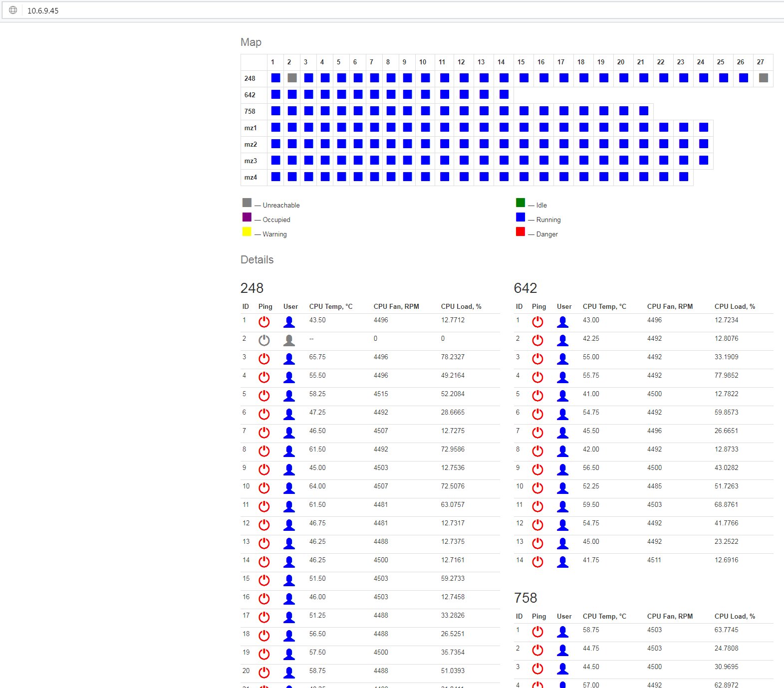Click power icon for 642 ID 14
Image resolution: width=784 pixels, height=688 pixels.
click(537, 562)
